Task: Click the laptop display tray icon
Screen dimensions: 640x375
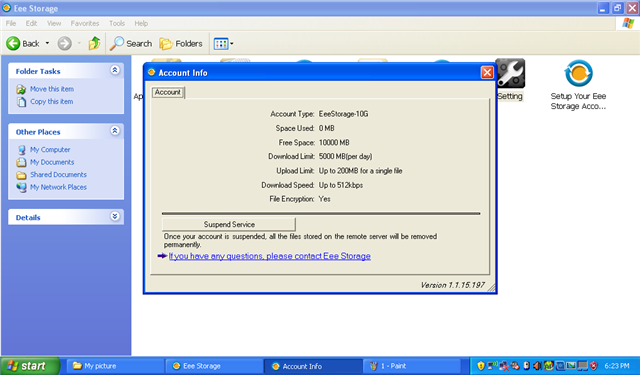Action: click(582, 366)
